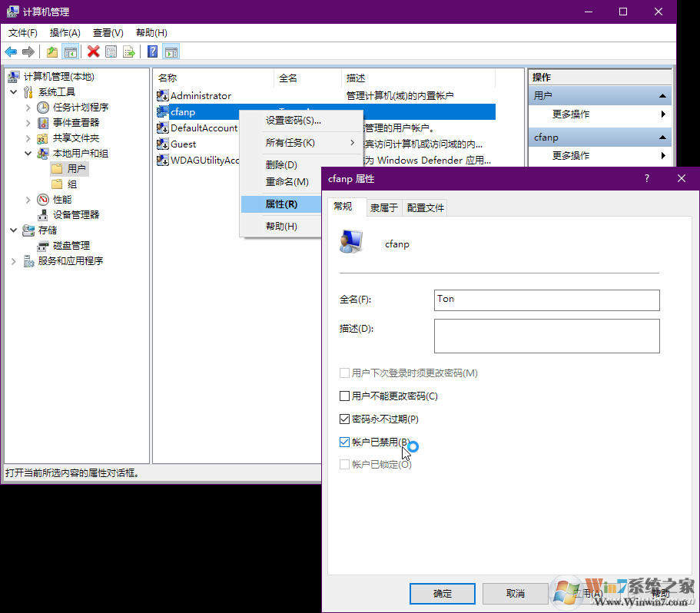Select the Administrator user account icon
The image size is (700, 613).
click(x=162, y=95)
